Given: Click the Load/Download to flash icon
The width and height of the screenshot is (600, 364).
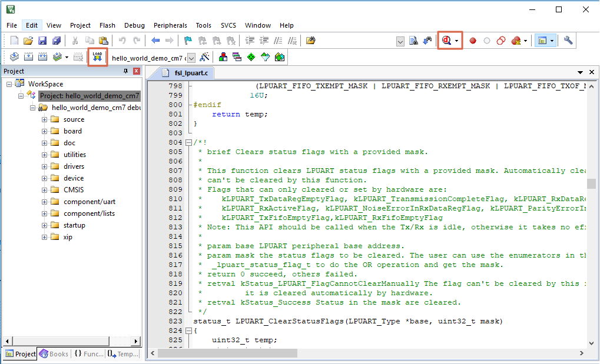Looking at the screenshot, I should [97, 57].
